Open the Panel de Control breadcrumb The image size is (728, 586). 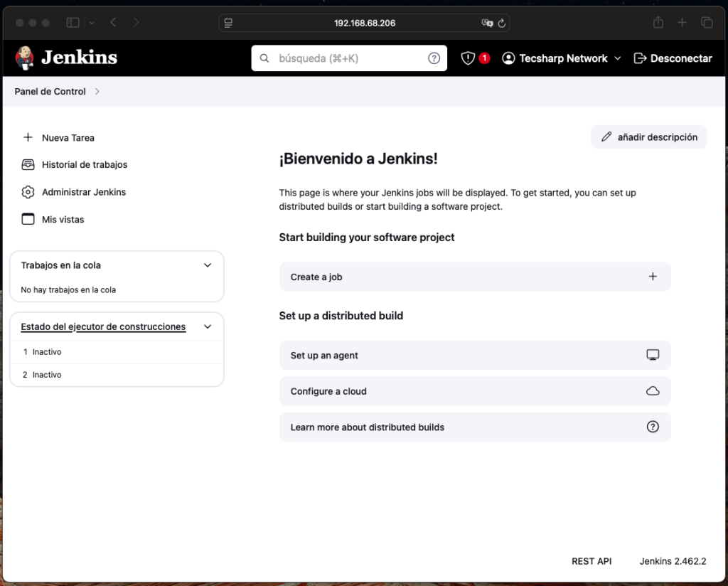[x=50, y=92]
